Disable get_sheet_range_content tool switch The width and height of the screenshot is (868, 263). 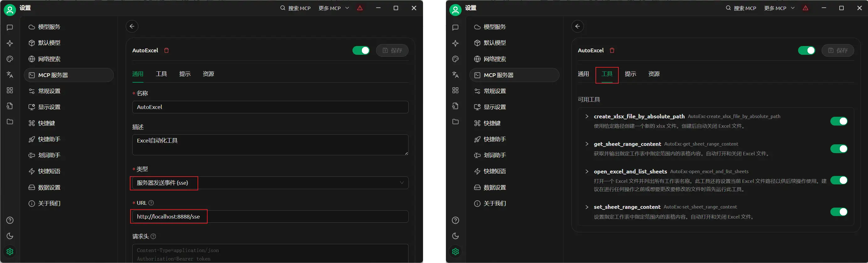pos(839,149)
